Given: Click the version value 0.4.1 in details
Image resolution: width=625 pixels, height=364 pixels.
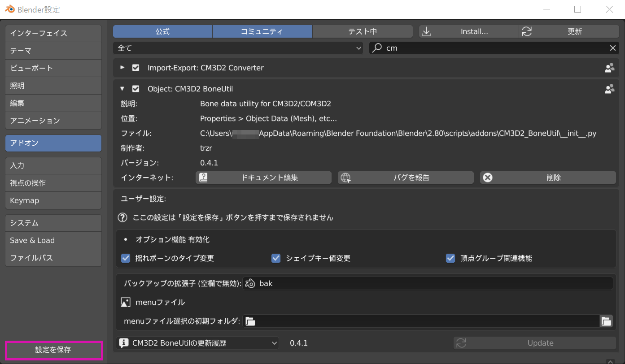Looking at the screenshot, I should [x=209, y=163].
